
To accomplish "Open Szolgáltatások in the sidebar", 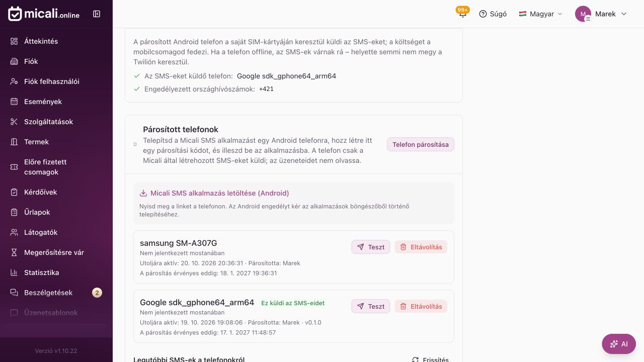I will click(56, 122).
